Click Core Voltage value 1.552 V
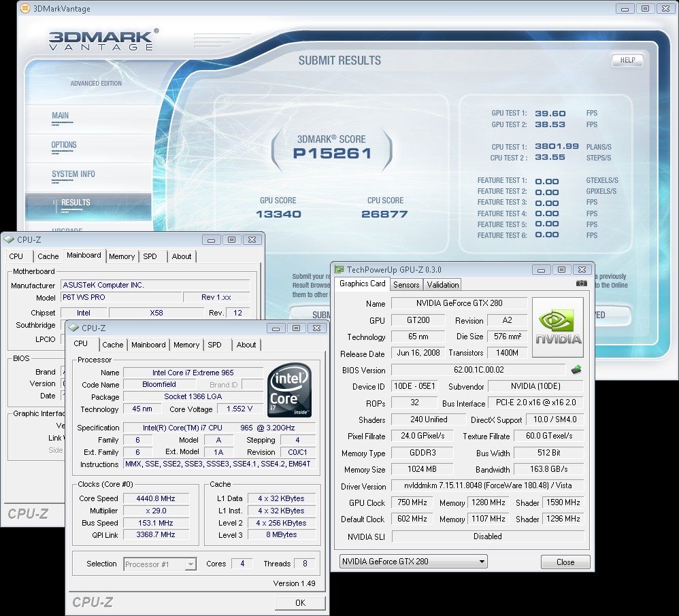Image resolution: width=679 pixels, height=616 pixels. click(239, 409)
